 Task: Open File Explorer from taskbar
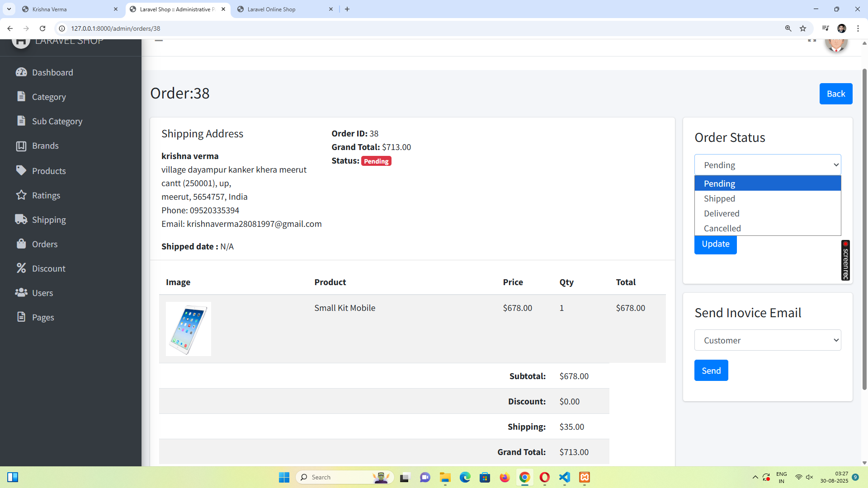click(x=445, y=477)
